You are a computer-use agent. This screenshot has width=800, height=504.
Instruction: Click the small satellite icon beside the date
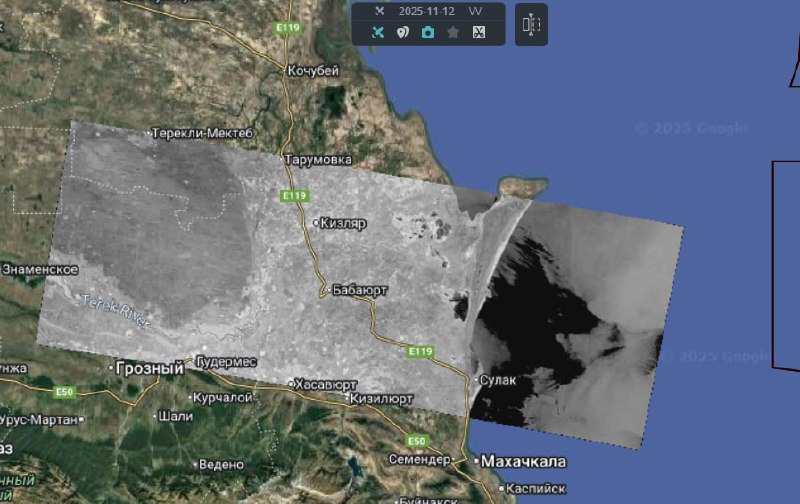tap(379, 10)
